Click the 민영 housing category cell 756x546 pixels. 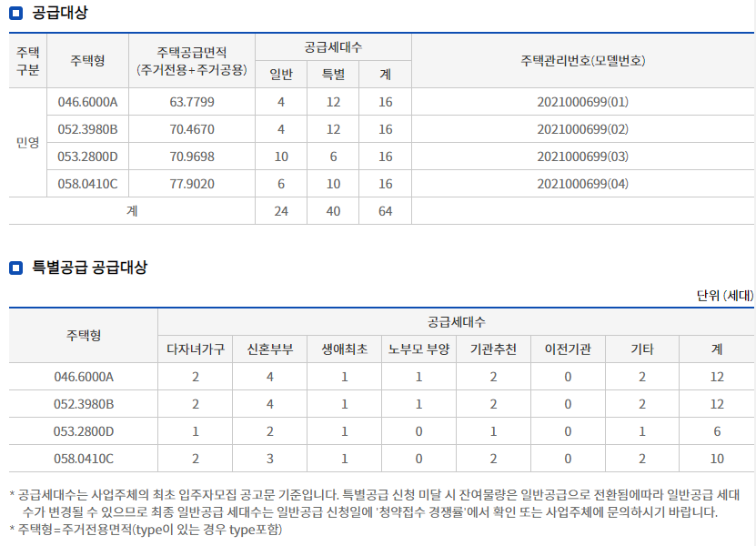pyautogui.click(x=28, y=143)
